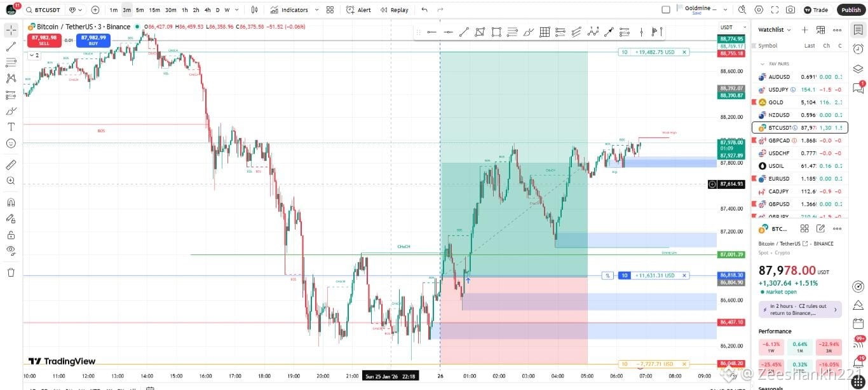Add symbol to watchlist plus icon

(804, 30)
